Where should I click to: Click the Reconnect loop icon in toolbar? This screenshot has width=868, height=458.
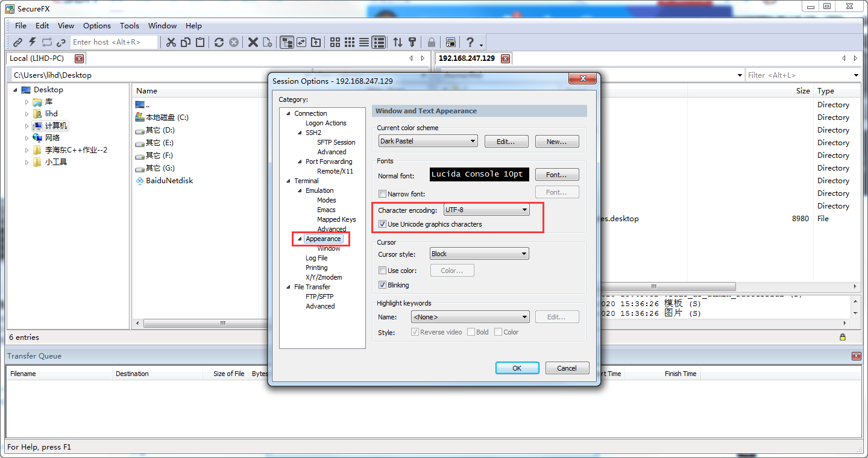pyautogui.click(x=46, y=42)
